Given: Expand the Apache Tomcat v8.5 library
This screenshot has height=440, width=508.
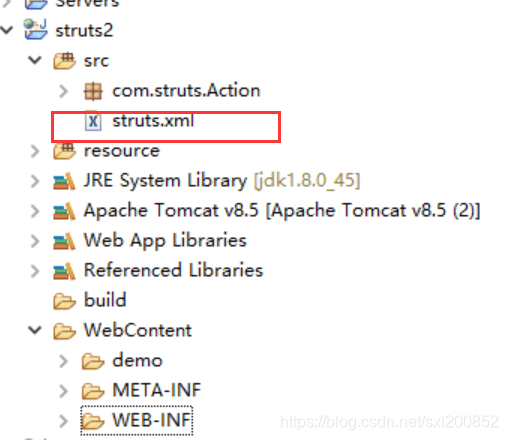Looking at the screenshot, I should [35, 211].
